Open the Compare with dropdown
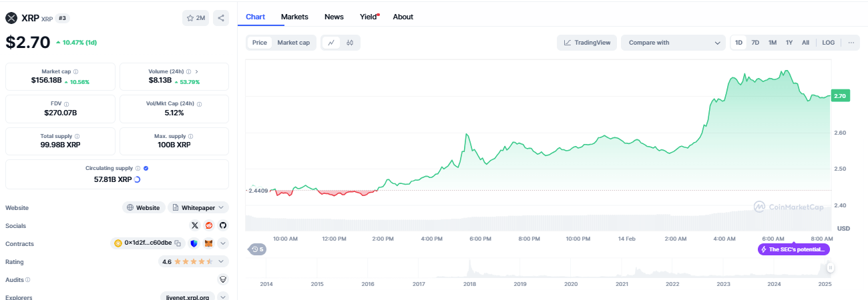868x300 pixels. (x=672, y=43)
